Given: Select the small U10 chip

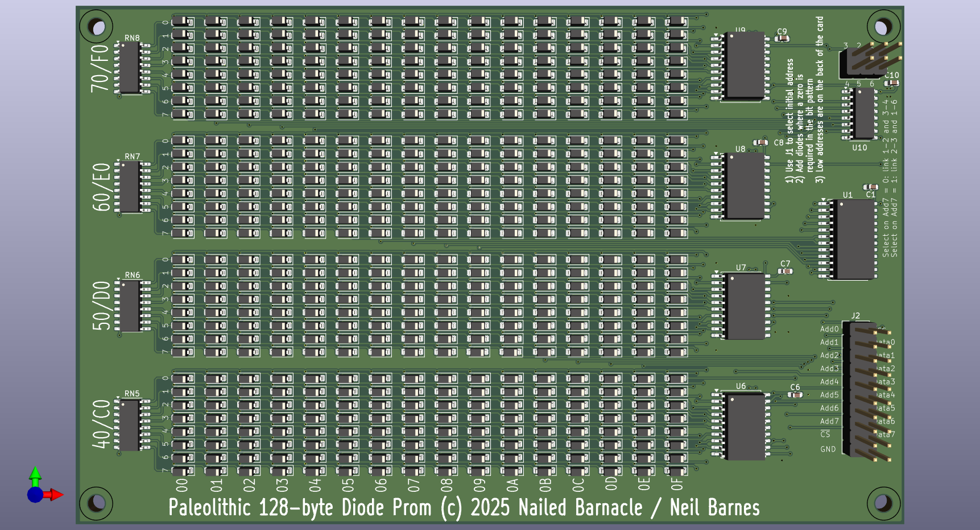Looking at the screenshot, I should pos(866,114).
